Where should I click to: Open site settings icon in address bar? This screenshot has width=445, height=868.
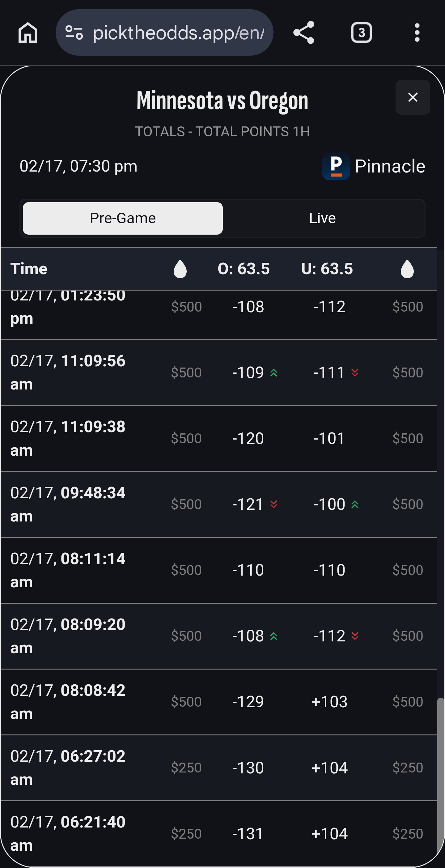[x=74, y=33]
